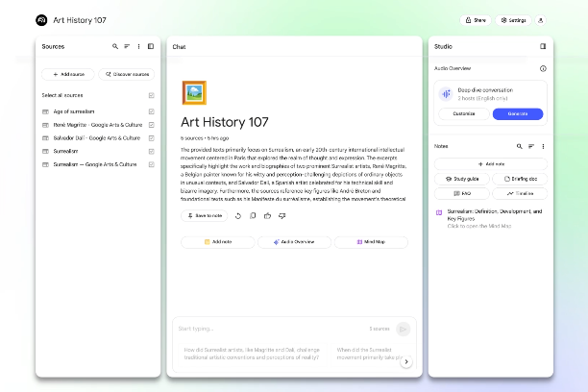Open the Surrealism Mind Map note
The height and width of the screenshot is (392, 588).
490,218
